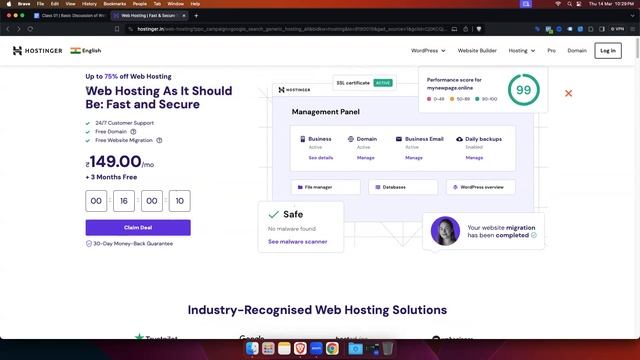Click See details under Business
640x360 pixels.
pos(321,158)
